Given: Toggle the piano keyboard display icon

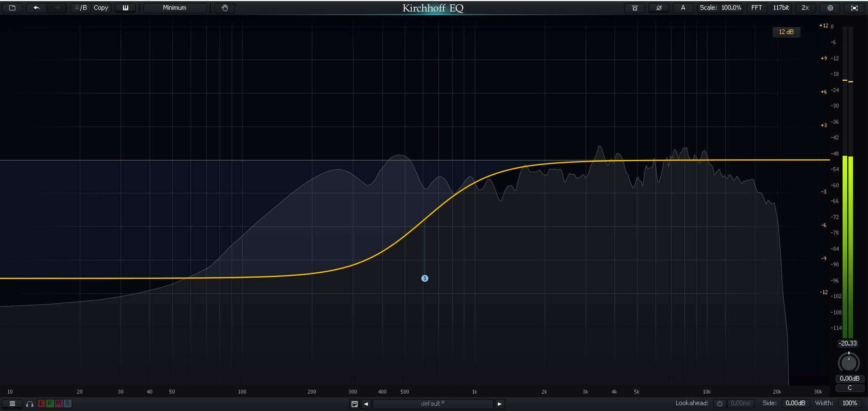Looking at the screenshot, I should pyautogui.click(x=125, y=8).
